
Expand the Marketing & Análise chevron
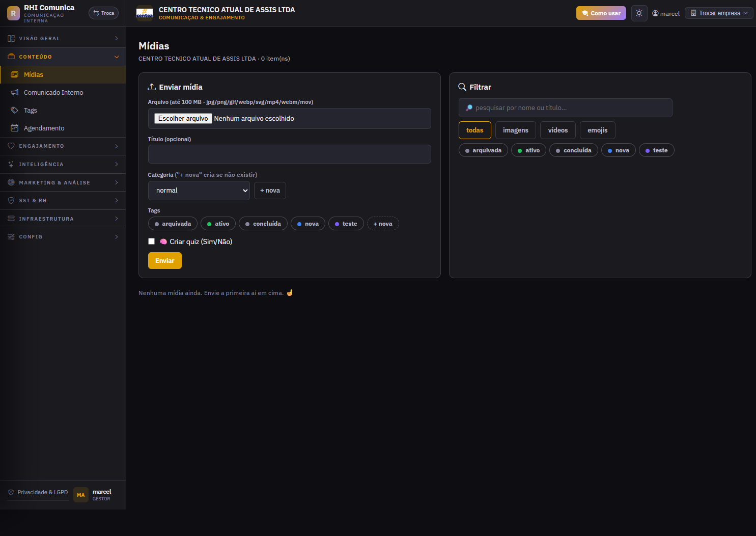click(x=117, y=182)
